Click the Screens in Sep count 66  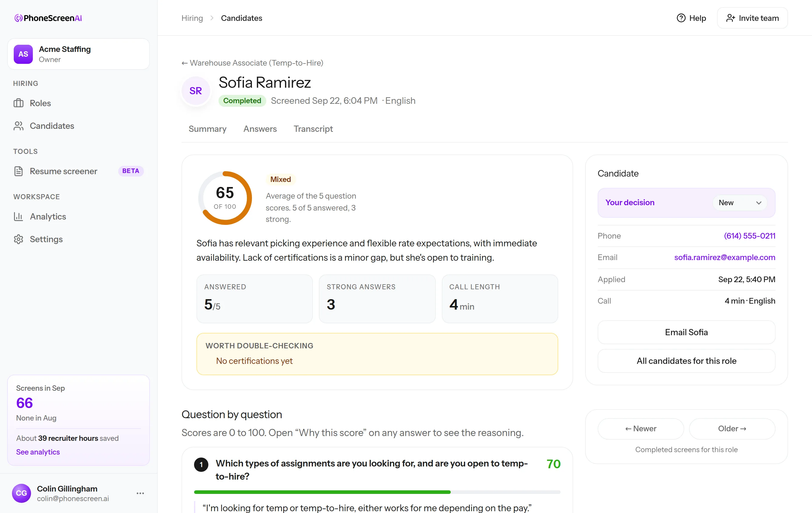[24, 403]
